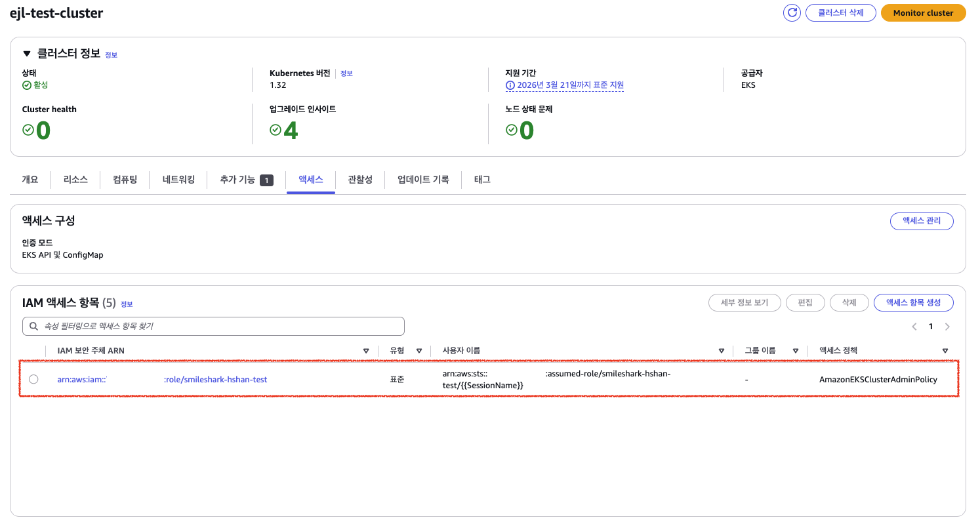Sort by IAM 보안 주체 ARN column arrow

pos(366,351)
